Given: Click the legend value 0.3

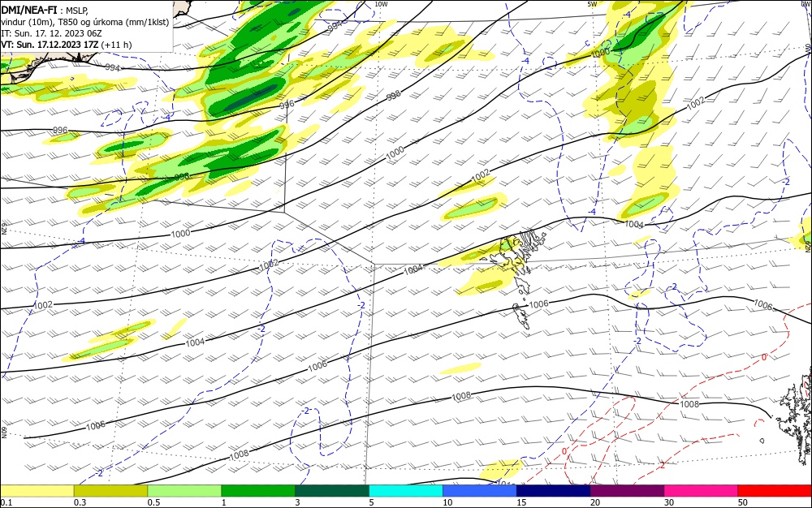Looking at the screenshot, I should point(80,503).
